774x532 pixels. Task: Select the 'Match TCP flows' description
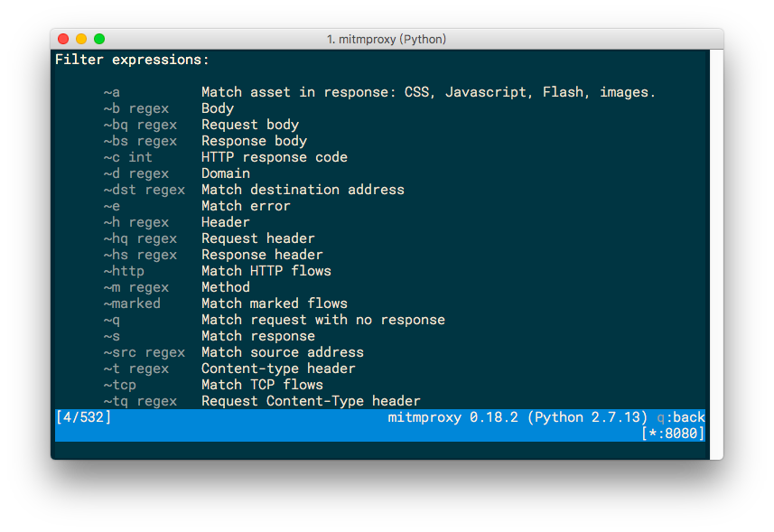coord(262,386)
